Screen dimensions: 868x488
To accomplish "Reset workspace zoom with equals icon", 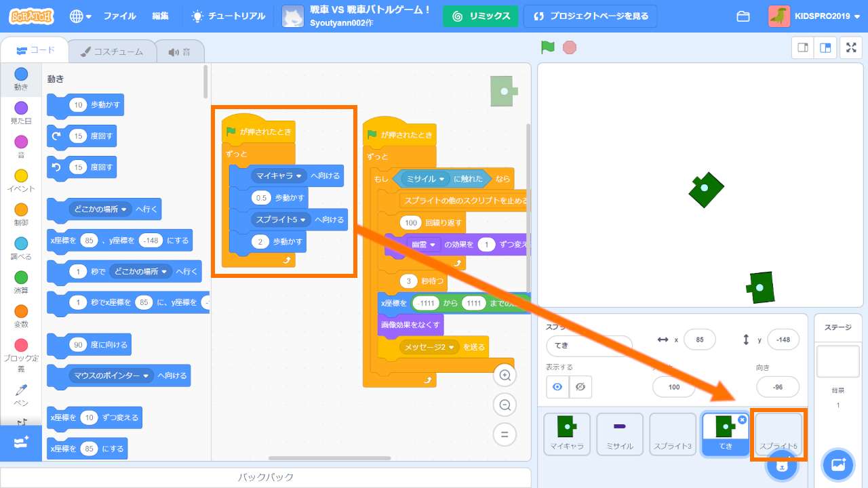I will pyautogui.click(x=505, y=434).
